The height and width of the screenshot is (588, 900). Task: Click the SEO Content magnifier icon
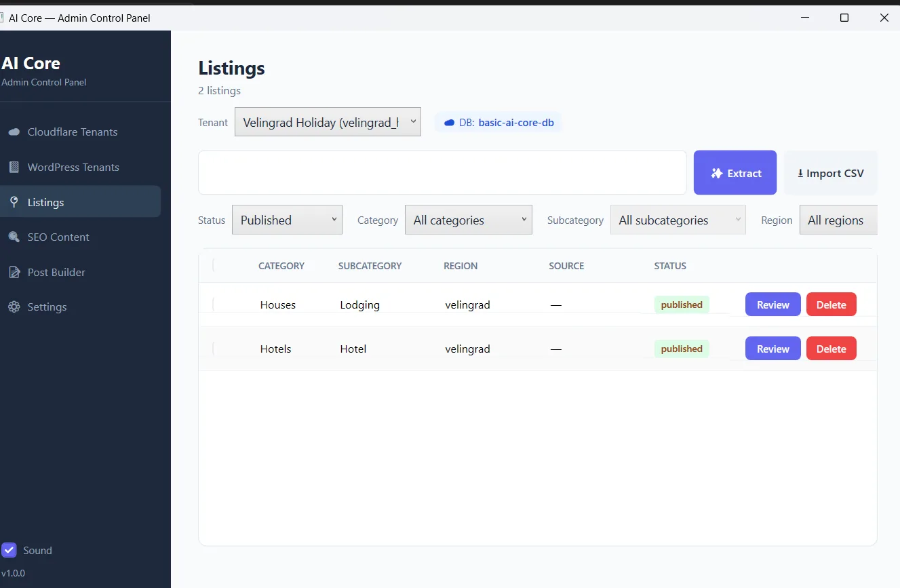coord(14,237)
